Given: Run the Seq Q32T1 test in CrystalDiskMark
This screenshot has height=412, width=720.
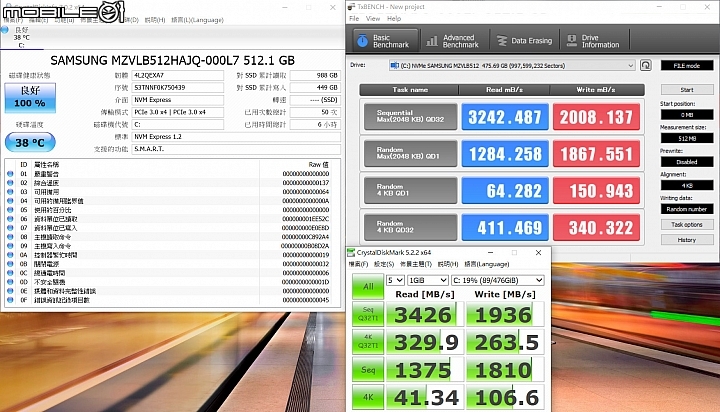Looking at the screenshot, I should 368,314.
